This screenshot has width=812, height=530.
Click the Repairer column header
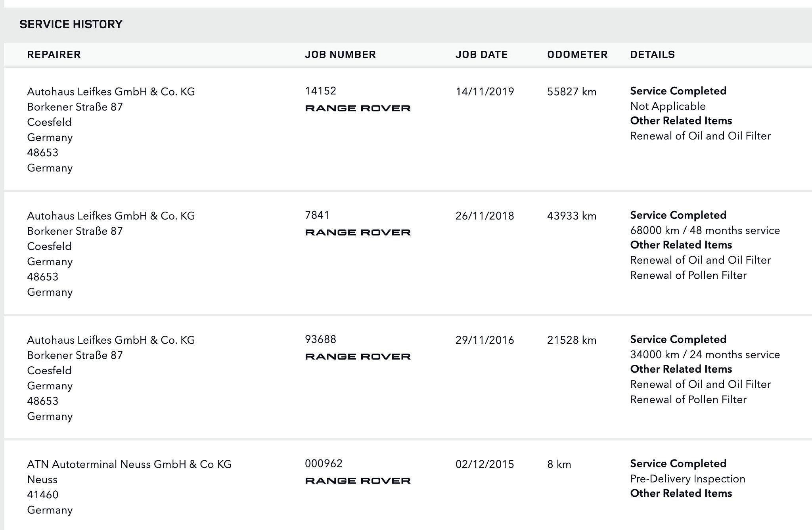[x=54, y=54]
